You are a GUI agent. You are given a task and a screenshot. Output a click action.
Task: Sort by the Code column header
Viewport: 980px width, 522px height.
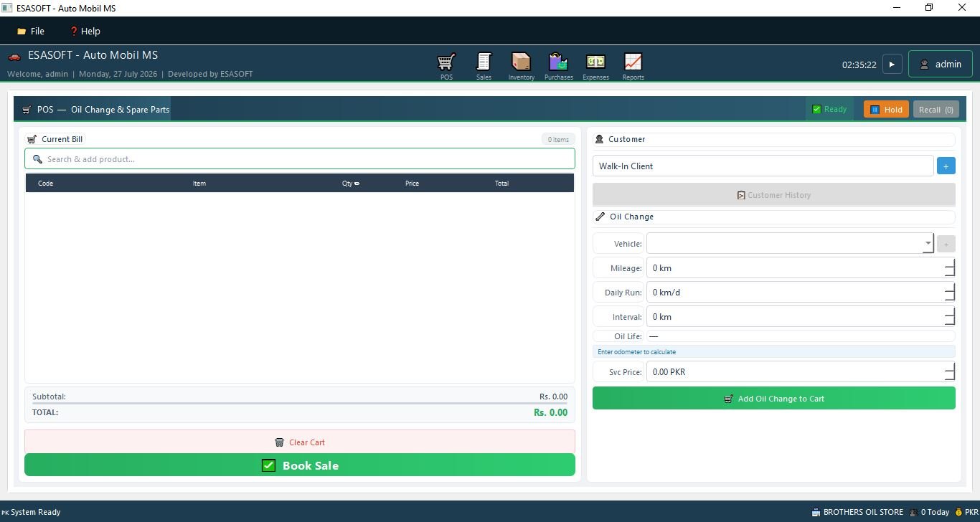tap(45, 183)
